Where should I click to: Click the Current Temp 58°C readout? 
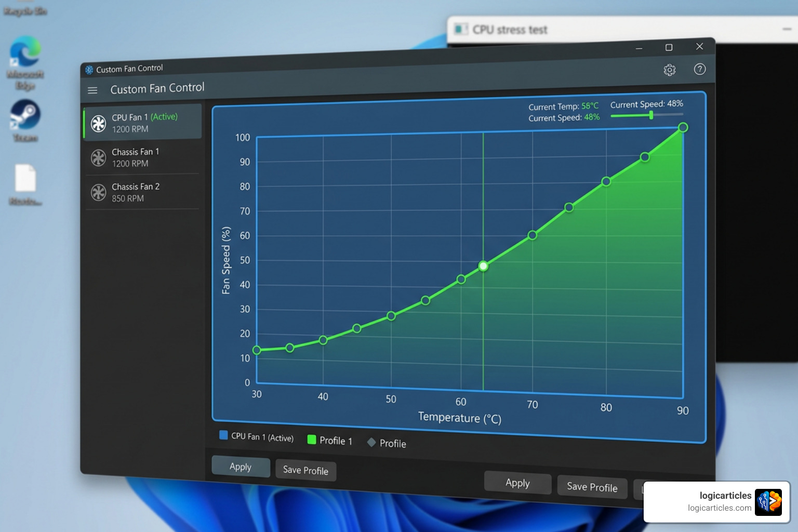click(564, 106)
